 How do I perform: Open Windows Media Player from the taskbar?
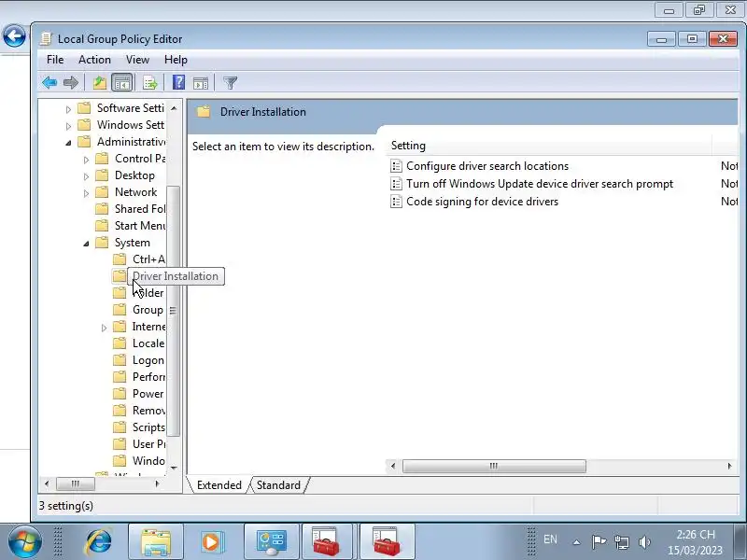[211, 542]
